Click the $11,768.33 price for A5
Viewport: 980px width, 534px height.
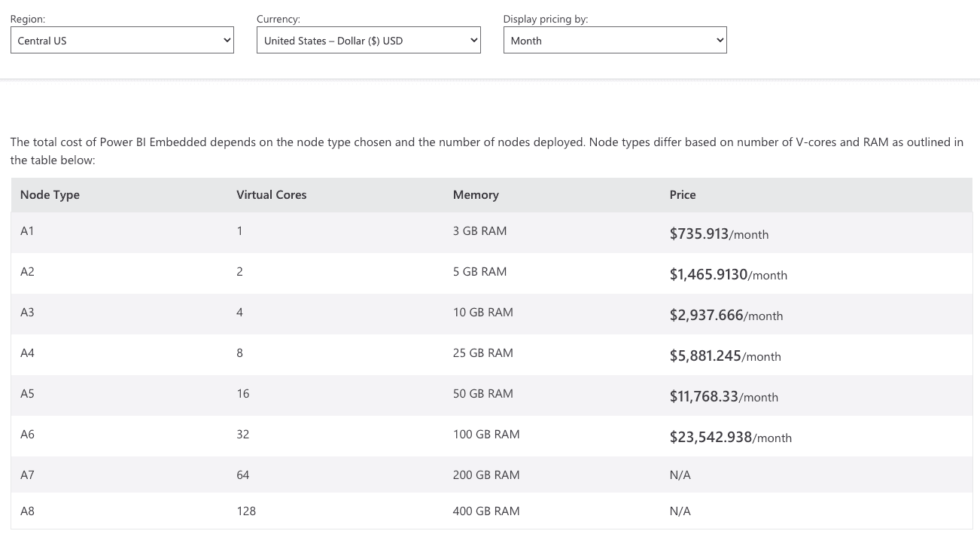703,396
